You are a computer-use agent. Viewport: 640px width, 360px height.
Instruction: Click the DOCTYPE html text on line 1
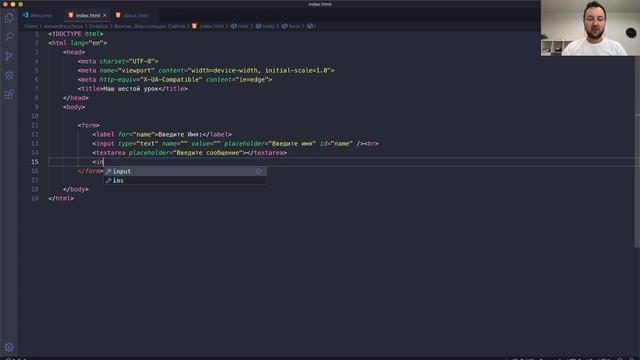coord(76,34)
